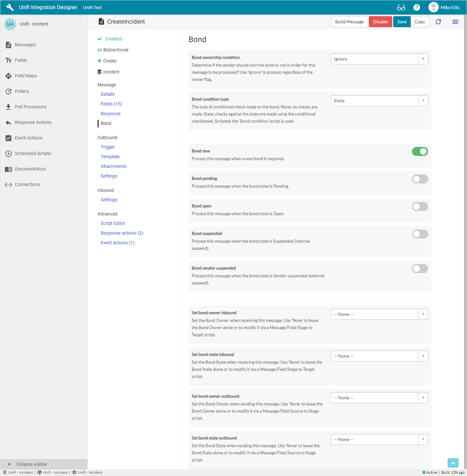Disable the Bond new toggle
The image size is (467, 476).
coord(420,151)
